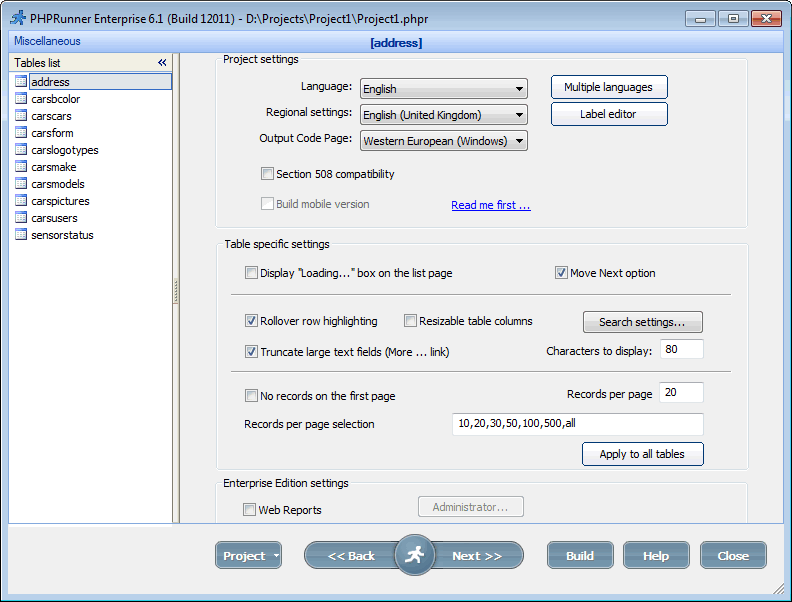Viewport: 792px width, 602px height.
Task: Toggle Build mobile version checkbox
Action: (x=267, y=204)
